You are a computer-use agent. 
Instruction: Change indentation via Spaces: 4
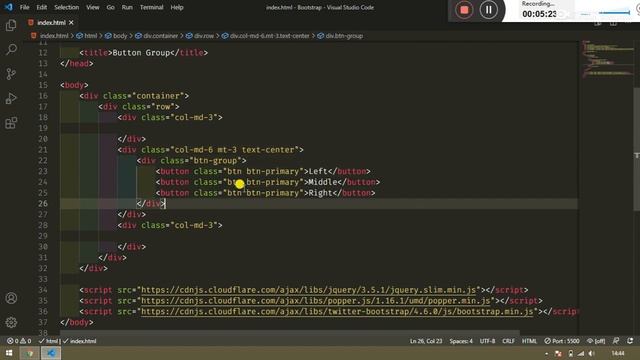click(461, 341)
